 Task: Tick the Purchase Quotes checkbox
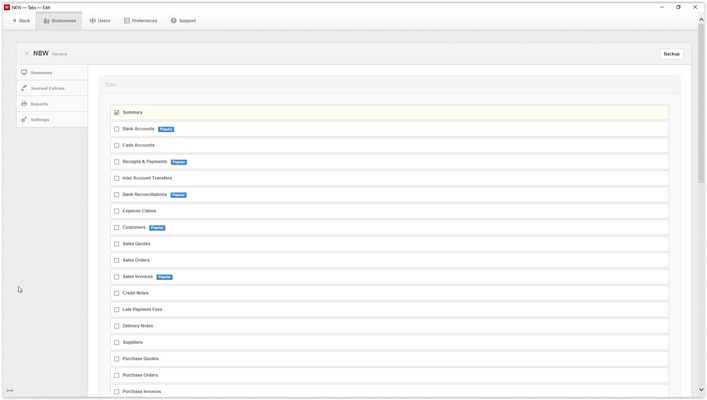click(x=116, y=359)
